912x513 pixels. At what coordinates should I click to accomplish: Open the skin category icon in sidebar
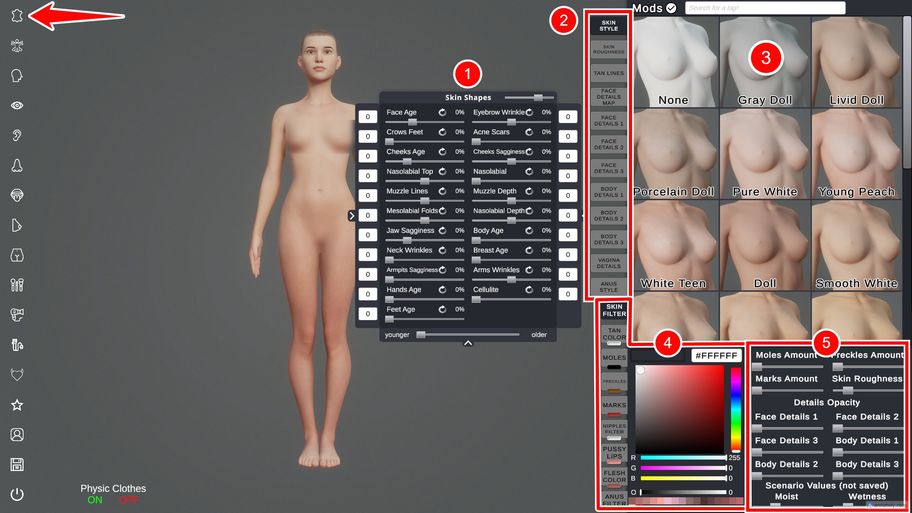(17, 16)
